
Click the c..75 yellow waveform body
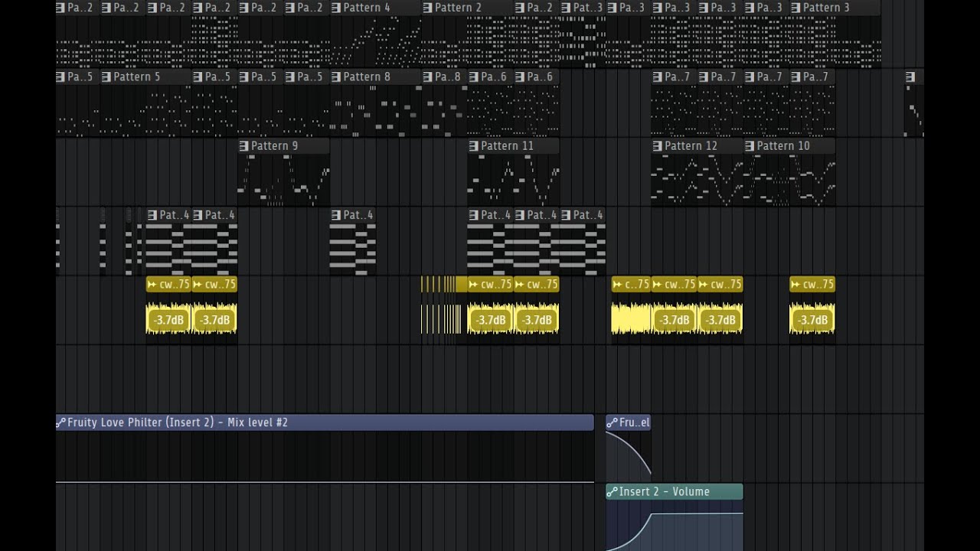(631, 319)
